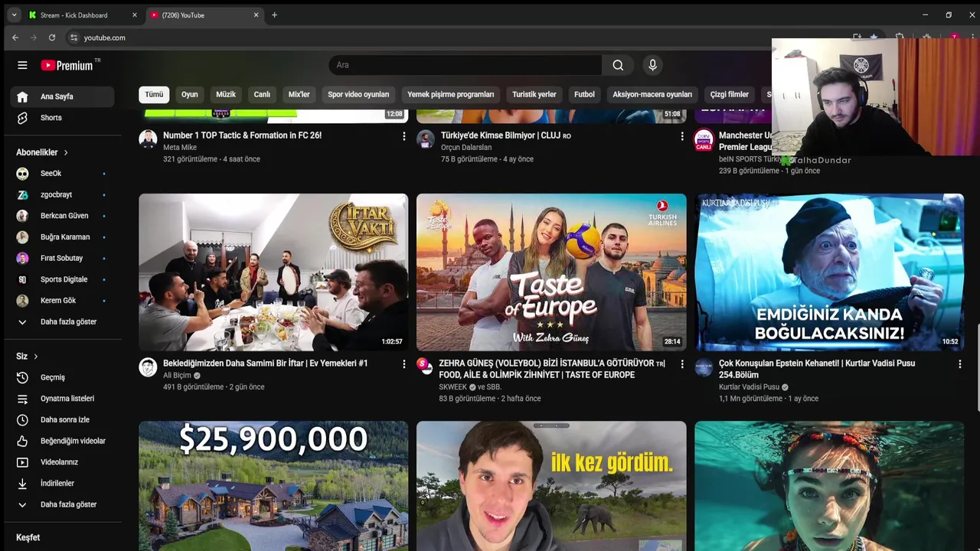Screen dimensions: 980x551
Task: Open options menu for Kurtlar Vadisi Pusu video
Action: (x=960, y=364)
